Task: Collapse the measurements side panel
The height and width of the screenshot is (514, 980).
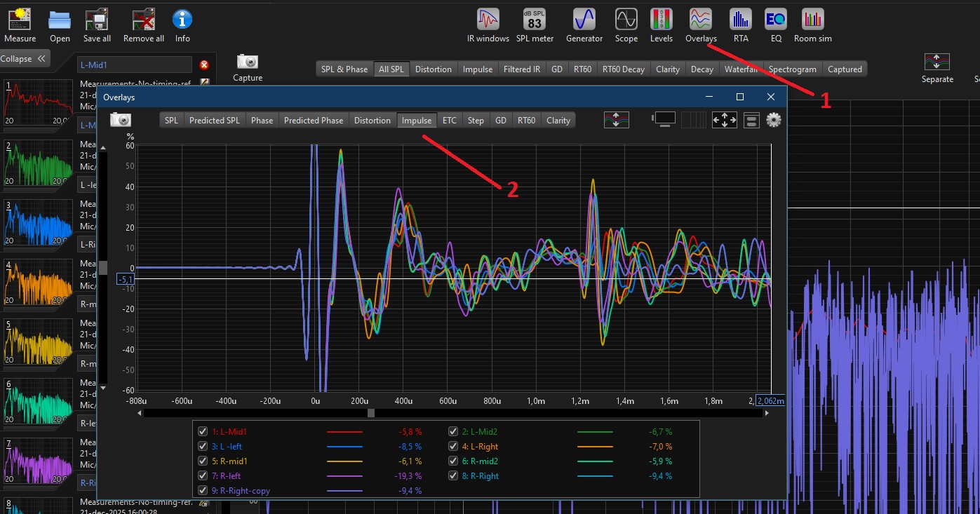Action: click(25, 59)
